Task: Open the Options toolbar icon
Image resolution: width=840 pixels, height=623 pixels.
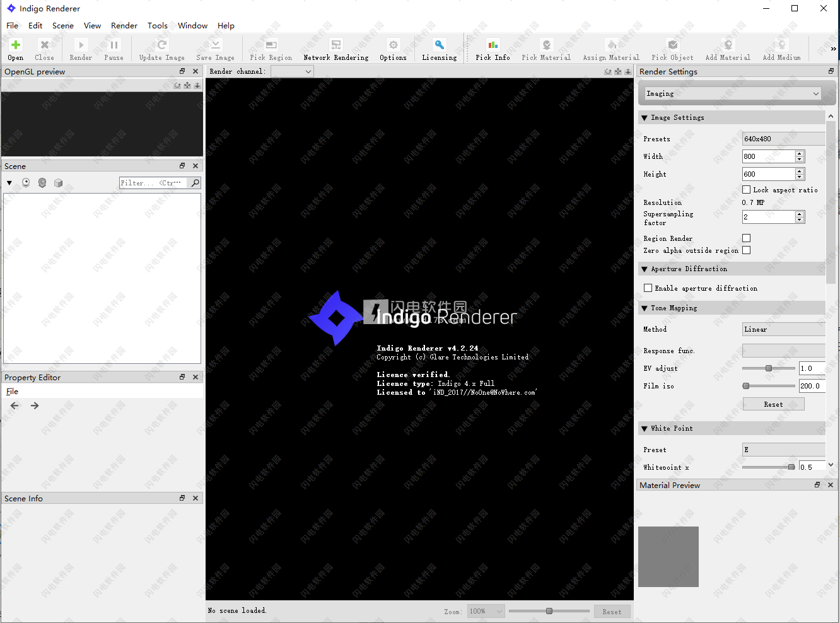Action: [393, 49]
